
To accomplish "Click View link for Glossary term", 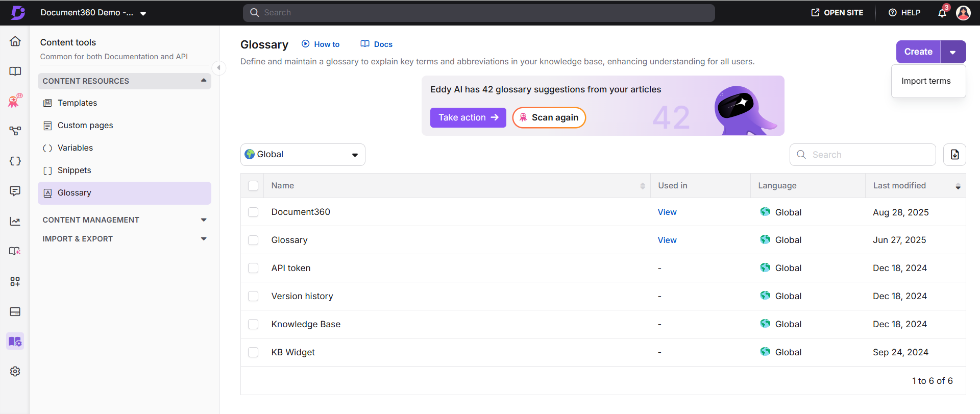I will [x=667, y=240].
